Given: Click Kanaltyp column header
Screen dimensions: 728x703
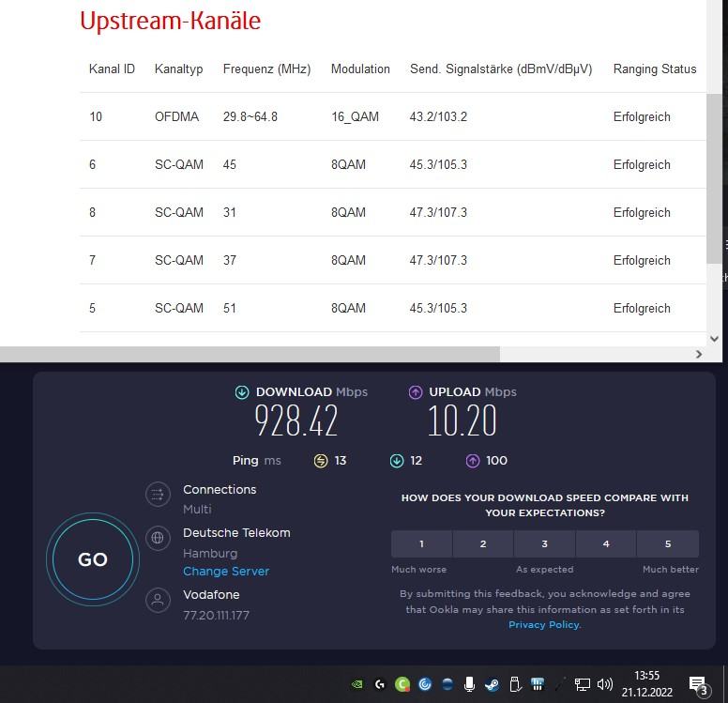Looking at the screenshot, I should click(x=179, y=69).
